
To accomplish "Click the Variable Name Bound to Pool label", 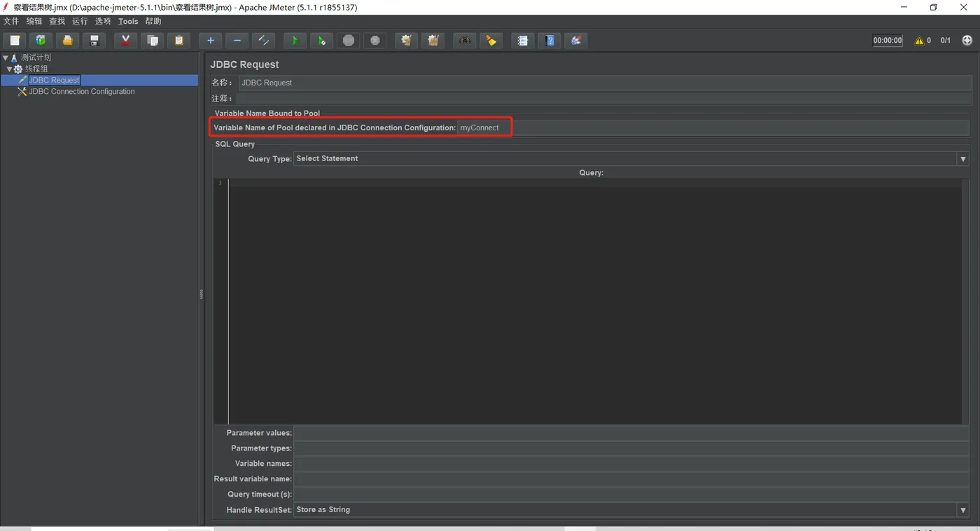I will pos(267,113).
